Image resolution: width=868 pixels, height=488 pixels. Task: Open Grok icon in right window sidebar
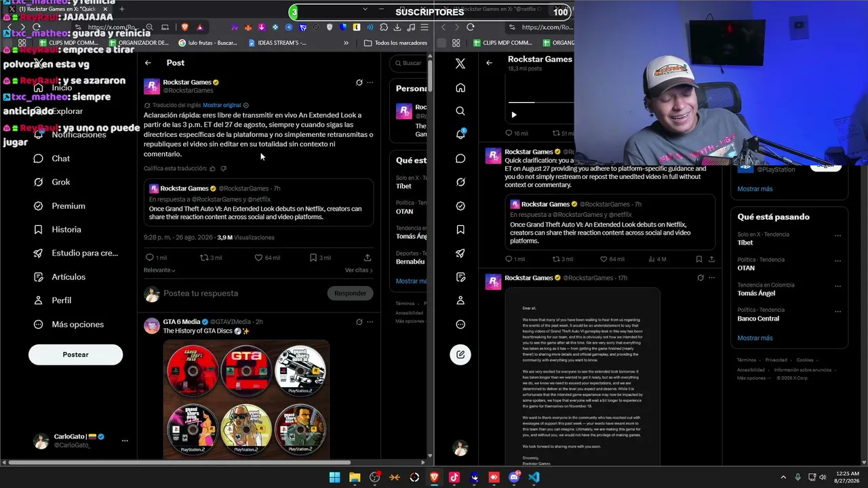tap(460, 182)
